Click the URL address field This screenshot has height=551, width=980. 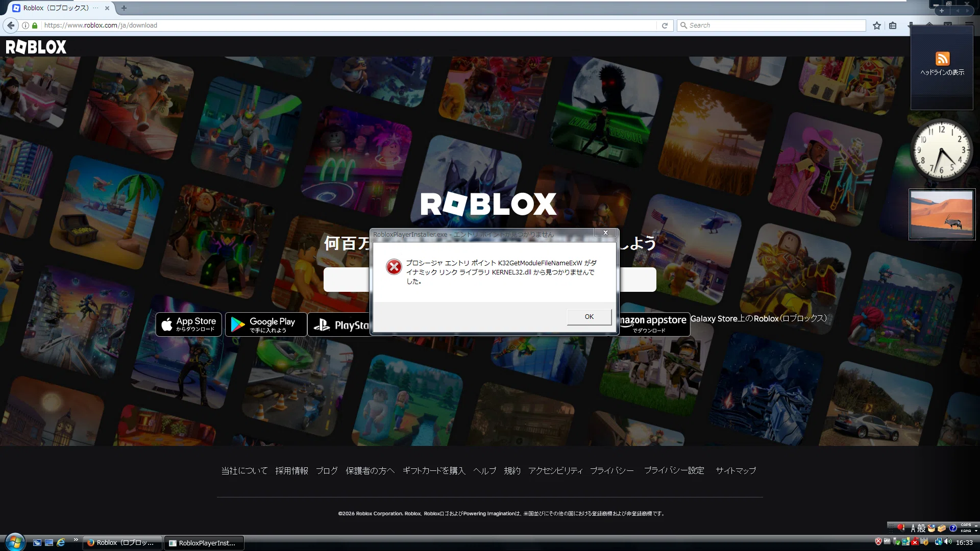click(x=349, y=25)
